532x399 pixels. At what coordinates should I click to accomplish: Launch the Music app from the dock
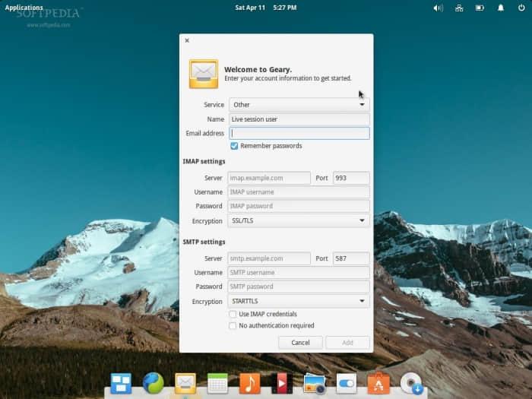[249, 383]
